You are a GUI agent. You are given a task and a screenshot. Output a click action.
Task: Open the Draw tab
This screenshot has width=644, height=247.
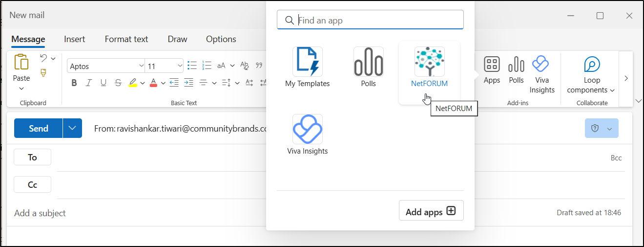pyautogui.click(x=177, y=39)
